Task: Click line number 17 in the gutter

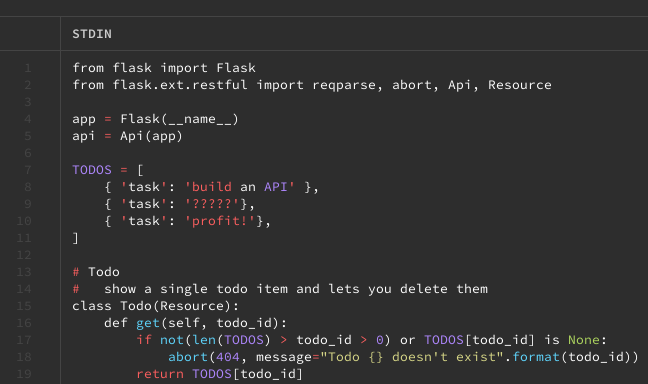Action: point(24,340)
